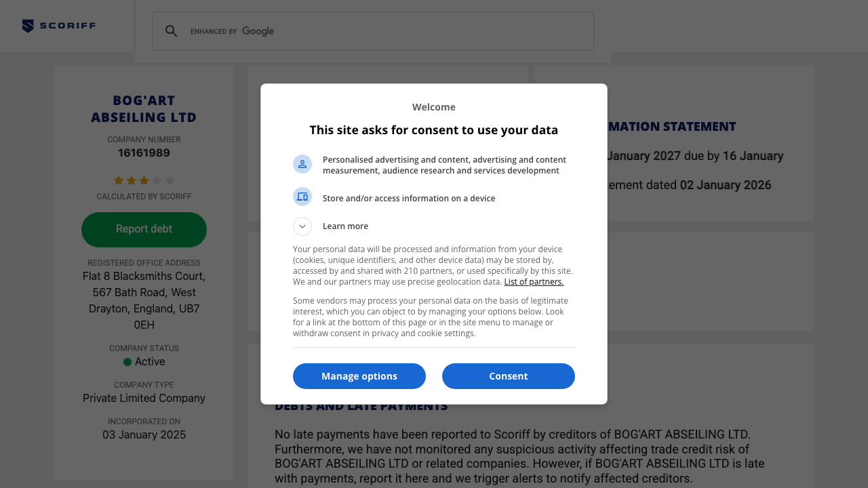Click the green Report debt button
Viewport: 868px width, 488px height.
pos(144,229)
